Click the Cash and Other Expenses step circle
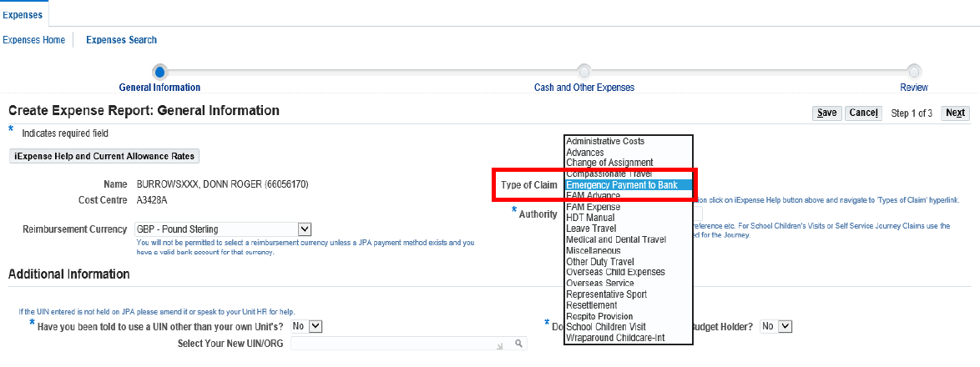Viewport: 980px width, 367px height. (584, 72)
